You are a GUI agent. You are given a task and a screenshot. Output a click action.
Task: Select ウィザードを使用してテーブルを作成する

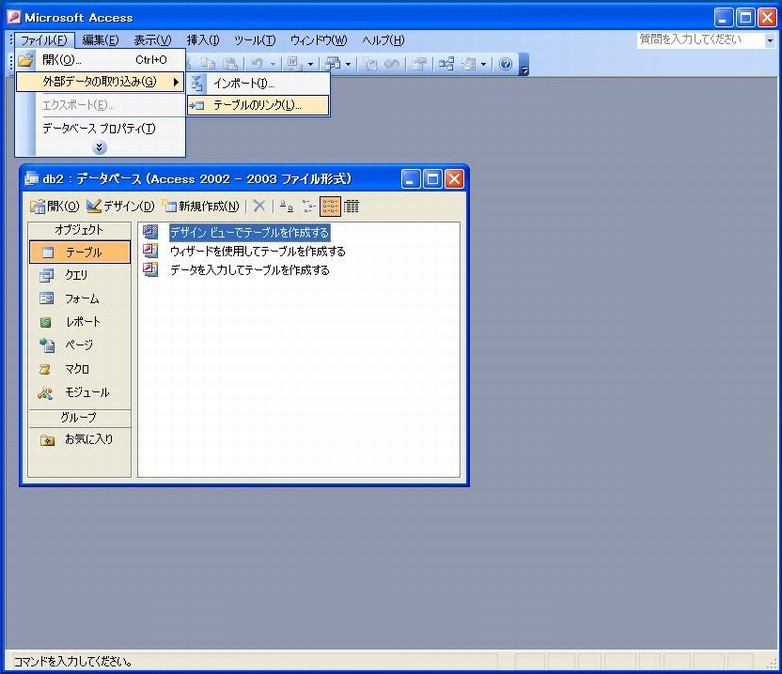click(x=258, y=251)
